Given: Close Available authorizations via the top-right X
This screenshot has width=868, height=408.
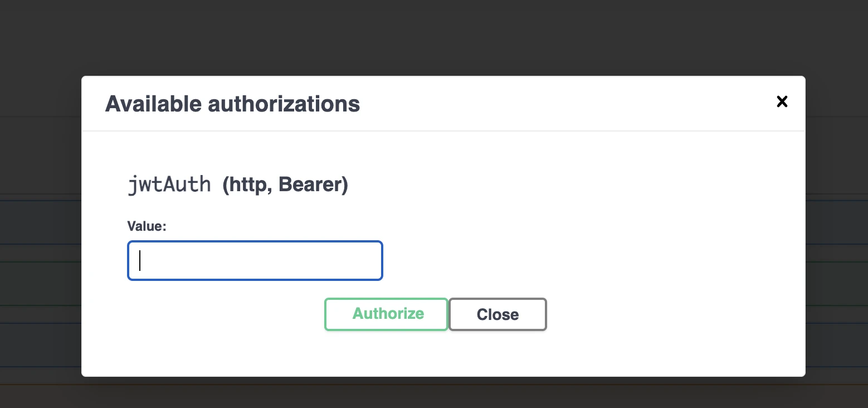Looking at the screenshot, I should point(782,101).
